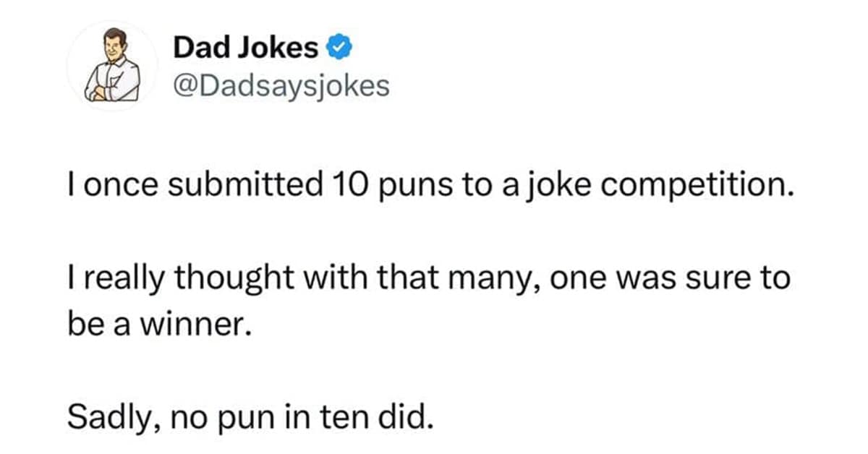Click the line starting "I really thought"
Image resolution: width=868 pixels, height=454 pixels.
point(428,278)
